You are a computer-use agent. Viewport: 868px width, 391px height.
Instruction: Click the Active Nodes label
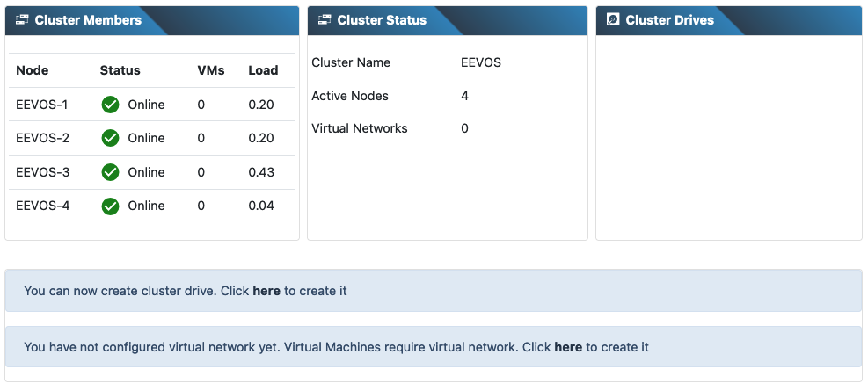tap(350, 96)
